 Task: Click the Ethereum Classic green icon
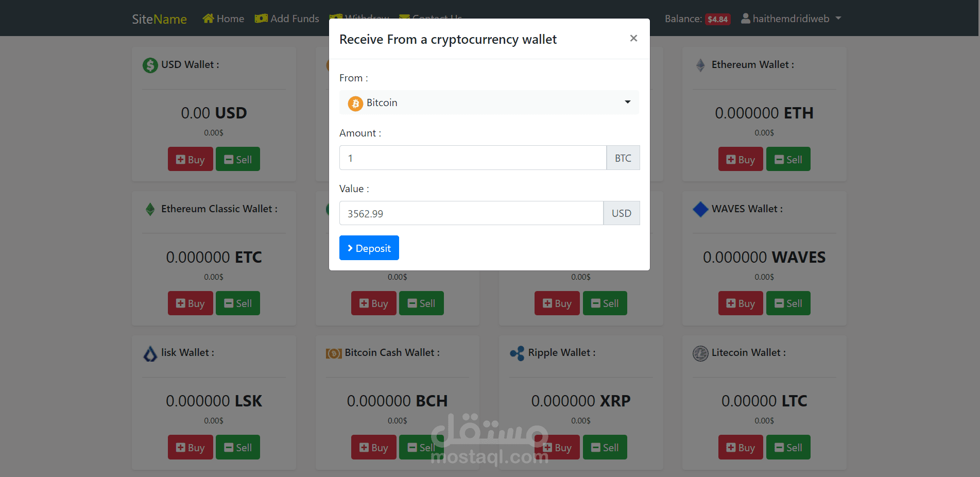coord(150,209)
